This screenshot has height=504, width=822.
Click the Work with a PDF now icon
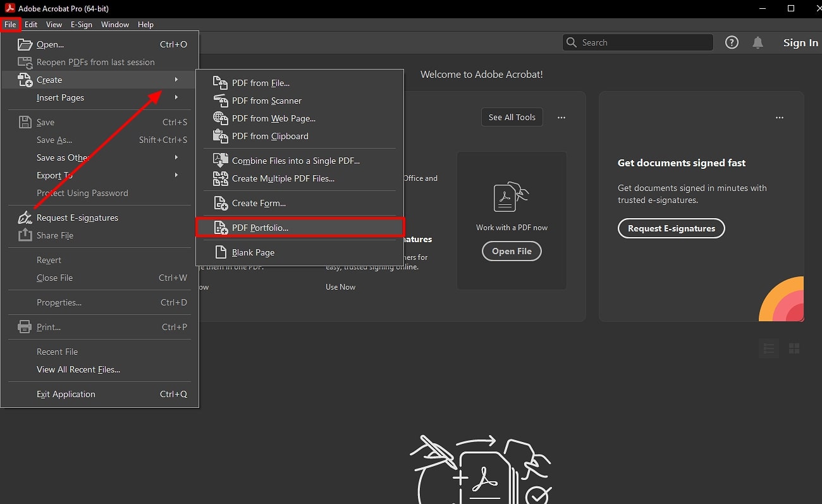[512, 197]
